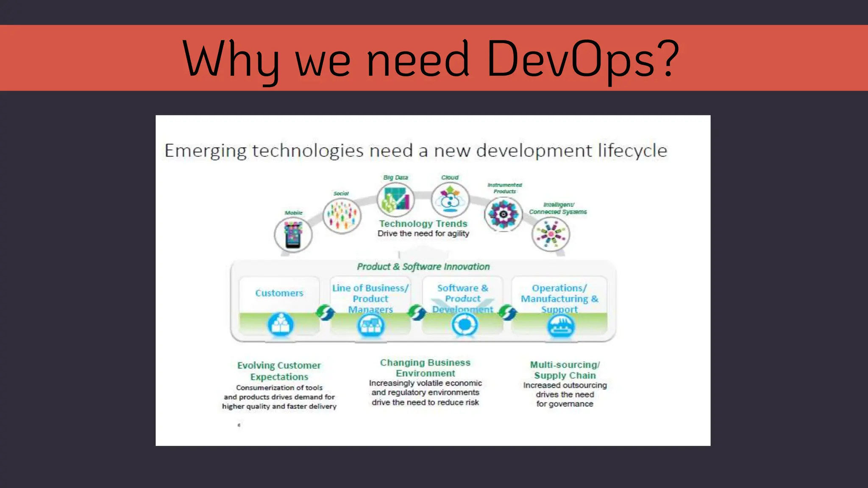
Task: Click the green arrow icon before Software Development
Action: [417, 312]
